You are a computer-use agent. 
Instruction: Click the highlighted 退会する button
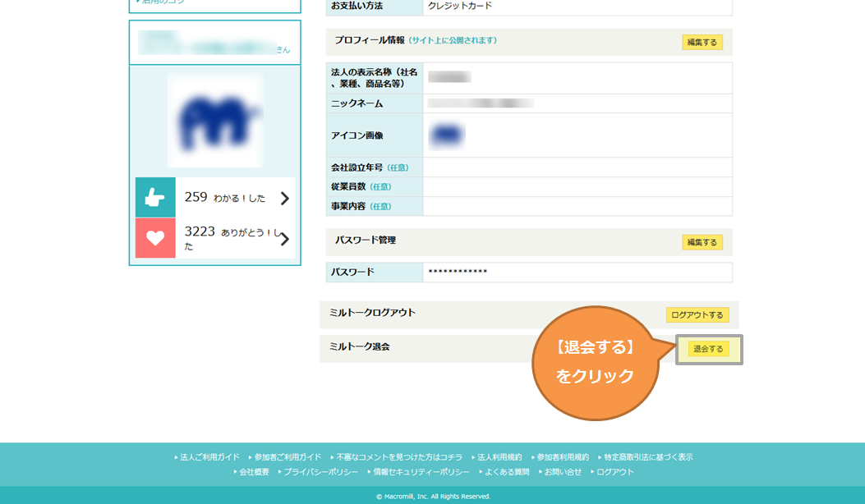click(708, 349)
